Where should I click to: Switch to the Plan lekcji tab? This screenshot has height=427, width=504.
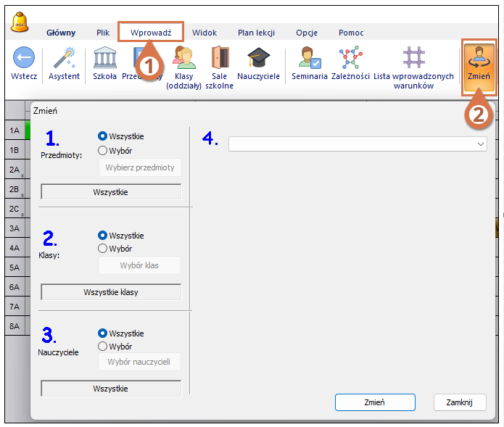(x=257, y=33)
